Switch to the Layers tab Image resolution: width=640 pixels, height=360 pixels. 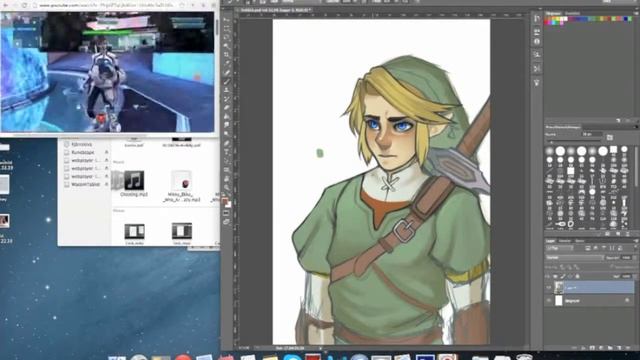click(x=551, y=241)
